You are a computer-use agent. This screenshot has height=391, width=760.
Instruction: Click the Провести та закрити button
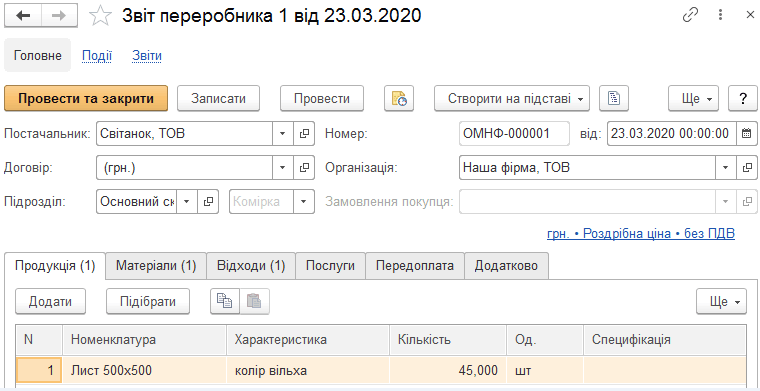(86, 99)
